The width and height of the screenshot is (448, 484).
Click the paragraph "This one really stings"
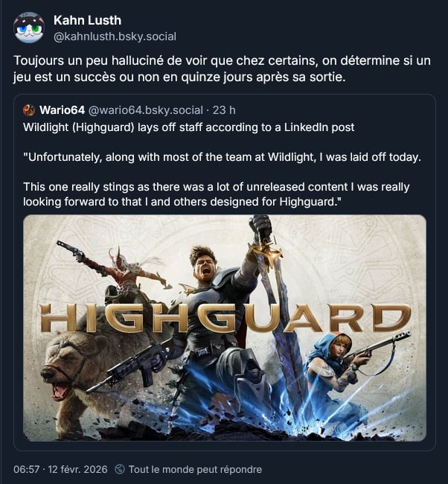[217, 194]
